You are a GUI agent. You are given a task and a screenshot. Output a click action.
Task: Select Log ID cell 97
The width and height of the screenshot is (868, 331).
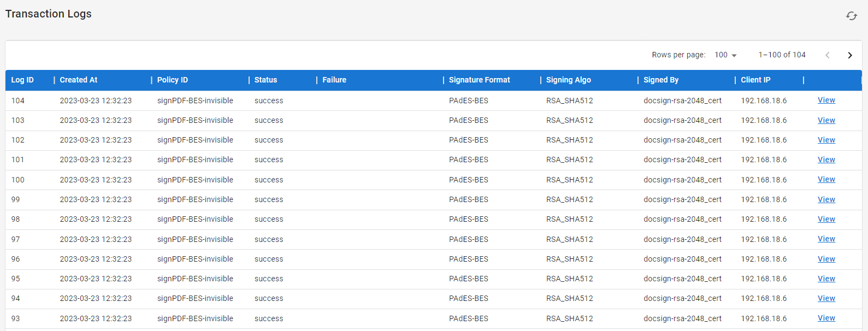pyautogui.click(x=16, y=239)
